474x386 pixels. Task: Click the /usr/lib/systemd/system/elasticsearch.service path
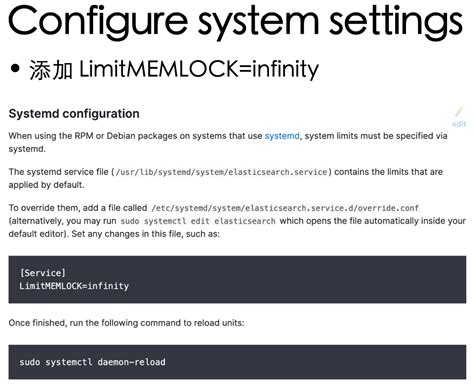(x=221, y=172)
